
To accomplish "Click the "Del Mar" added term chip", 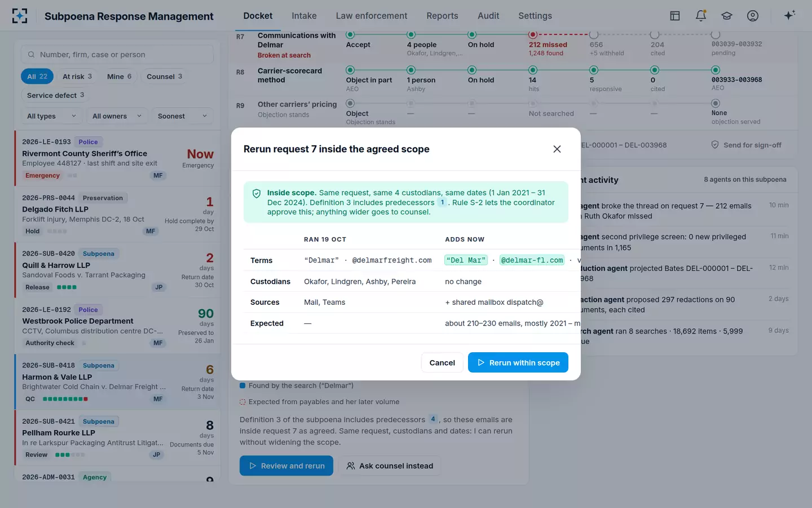I will (x=466, y=260).
